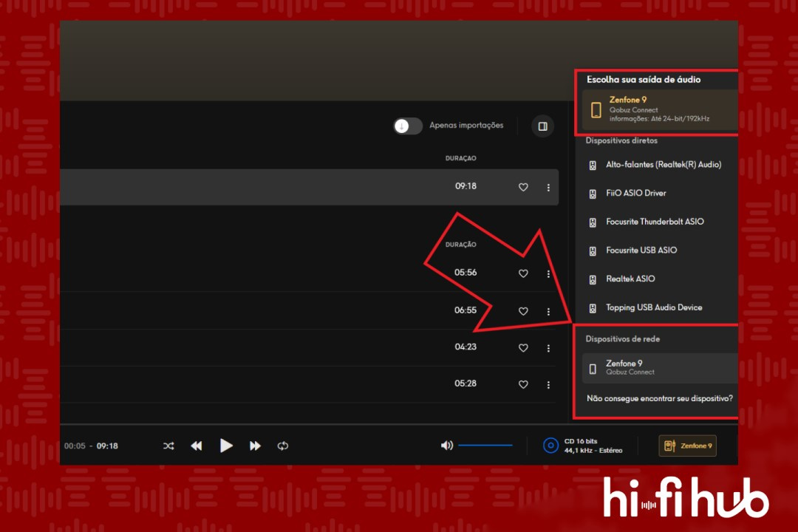This screenshot has width=798, height=532.
Task: Open options menu for 09:18 track
Action: point(548,188)
